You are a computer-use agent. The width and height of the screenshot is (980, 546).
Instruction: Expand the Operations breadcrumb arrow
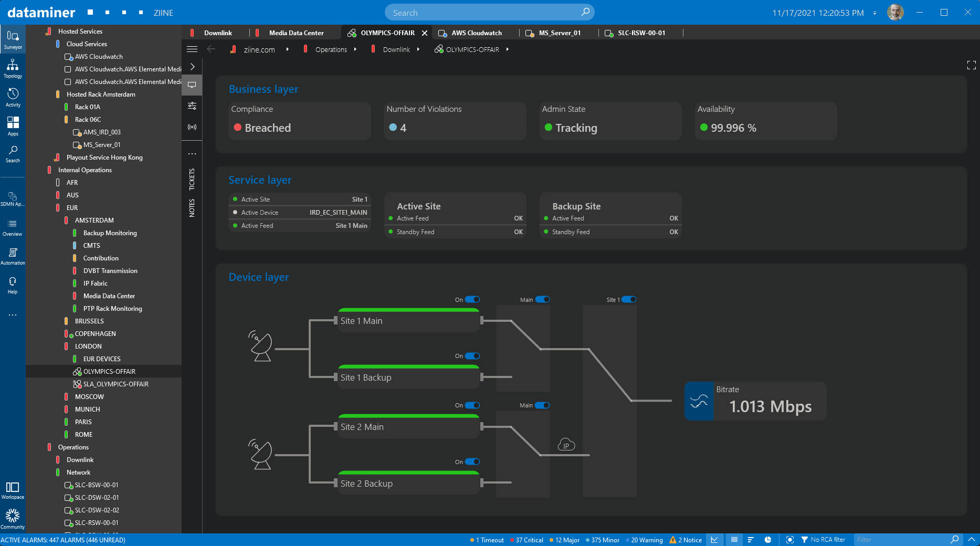point(355,49)
